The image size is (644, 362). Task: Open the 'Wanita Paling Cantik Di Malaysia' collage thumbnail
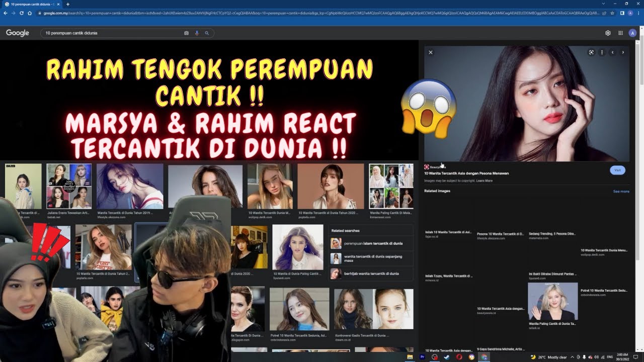click(x=391, y=186)
